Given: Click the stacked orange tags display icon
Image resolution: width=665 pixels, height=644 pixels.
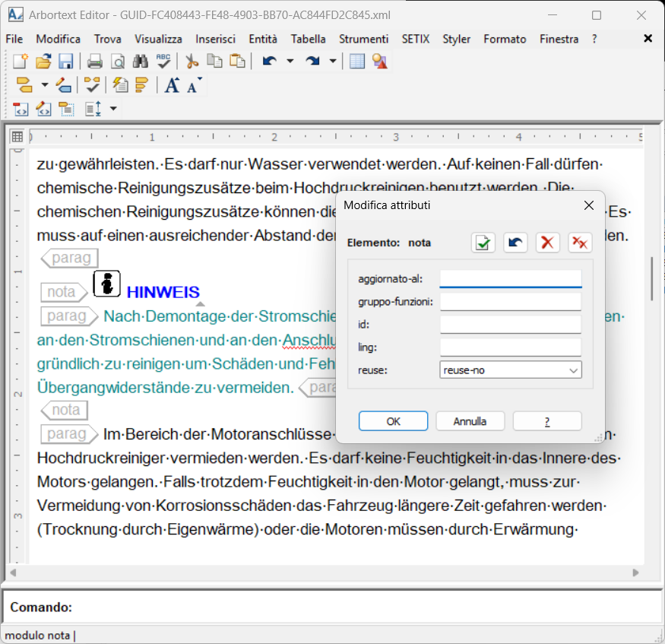Looking at the screenshot, I should tap(141, 85).
